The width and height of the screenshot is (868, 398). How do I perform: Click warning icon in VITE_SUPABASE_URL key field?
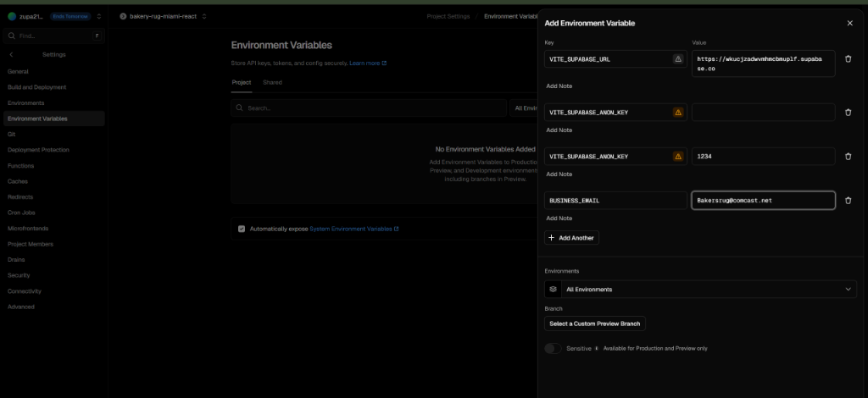click(x=677, y=59)
